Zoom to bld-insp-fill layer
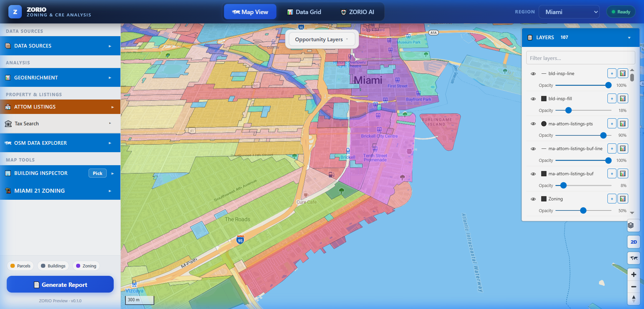The image size is (644, 309). pyautogui.click(x=612, y=99)
